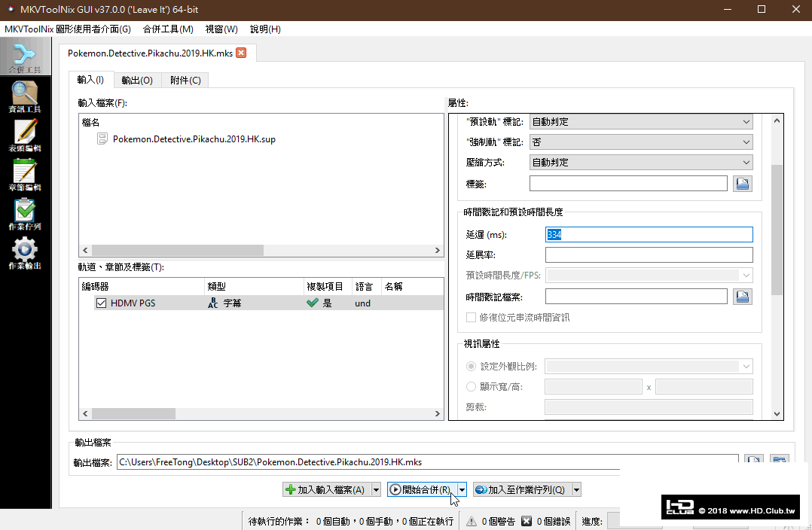Browse for a 標籤 tags file

coord(743,183)
